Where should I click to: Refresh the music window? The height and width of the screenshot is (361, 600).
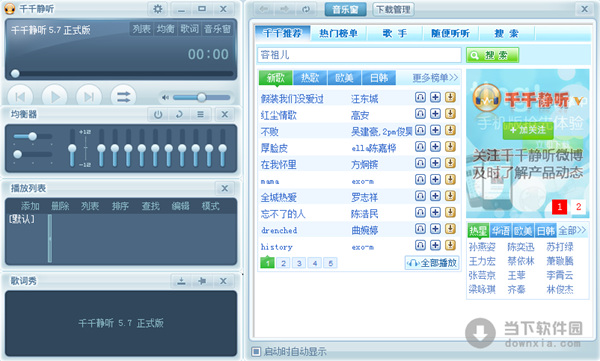tap(306, 9)
